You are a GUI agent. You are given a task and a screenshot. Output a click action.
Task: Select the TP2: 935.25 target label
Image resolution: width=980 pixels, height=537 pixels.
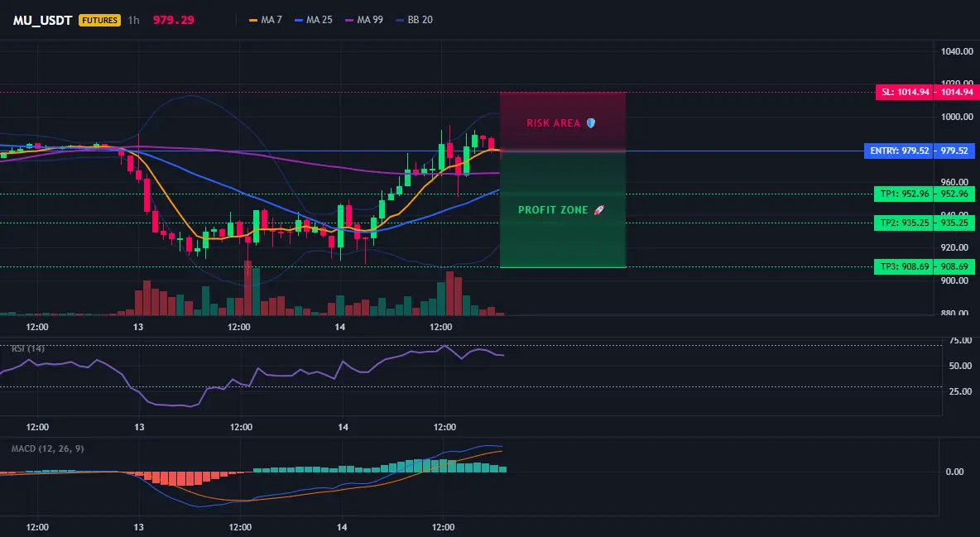click(x=903, y=223)
